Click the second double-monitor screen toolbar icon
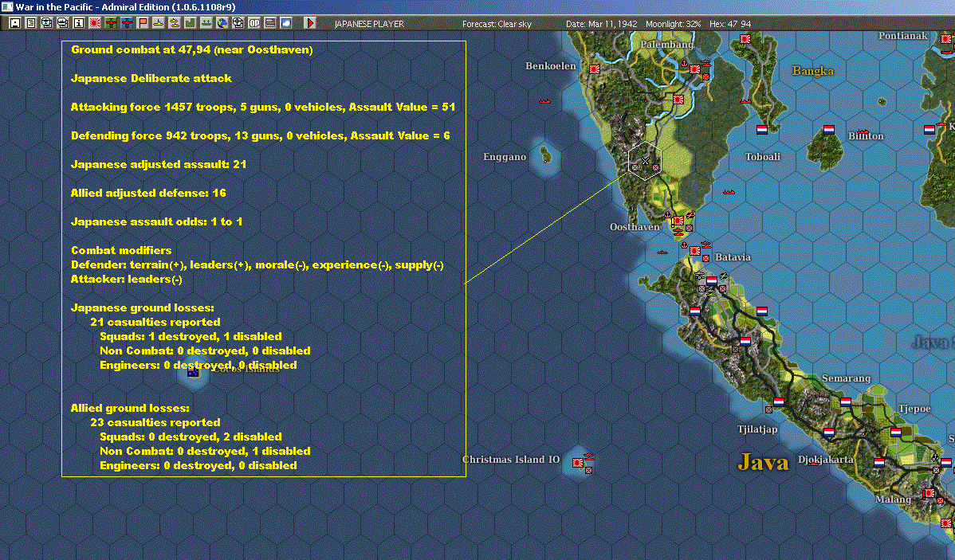Viewport: 955px width, 560px height. pyautogui.click(x=63, y=23)
